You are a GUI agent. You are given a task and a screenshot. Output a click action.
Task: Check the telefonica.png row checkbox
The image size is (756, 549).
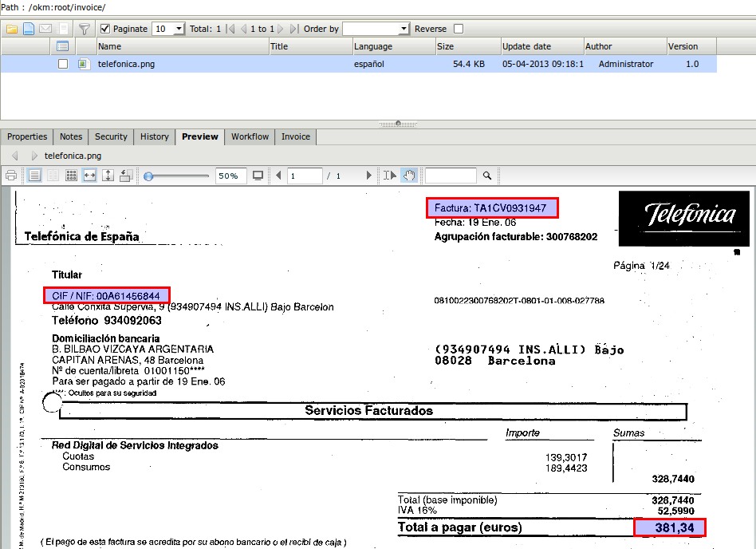click(x=63, y=64)
